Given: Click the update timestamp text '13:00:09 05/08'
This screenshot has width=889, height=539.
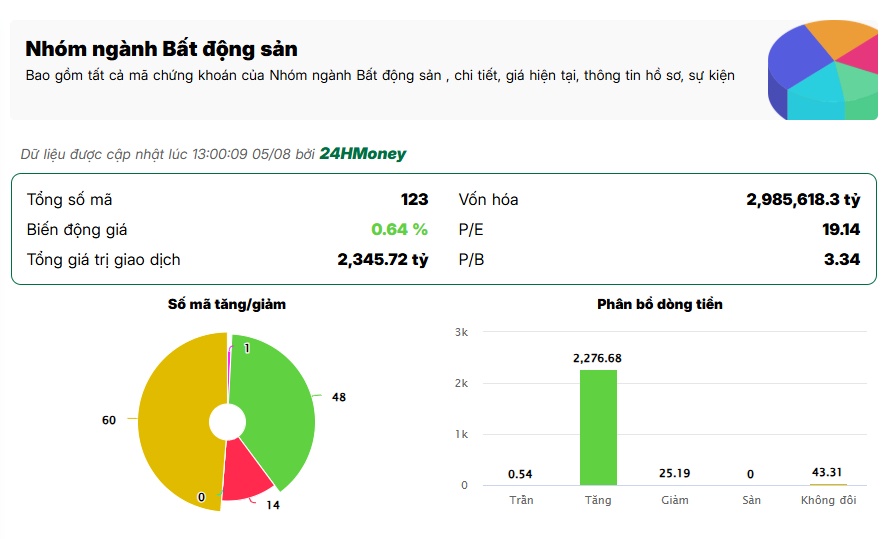Looking at the screenshot, I should (241, 154).
